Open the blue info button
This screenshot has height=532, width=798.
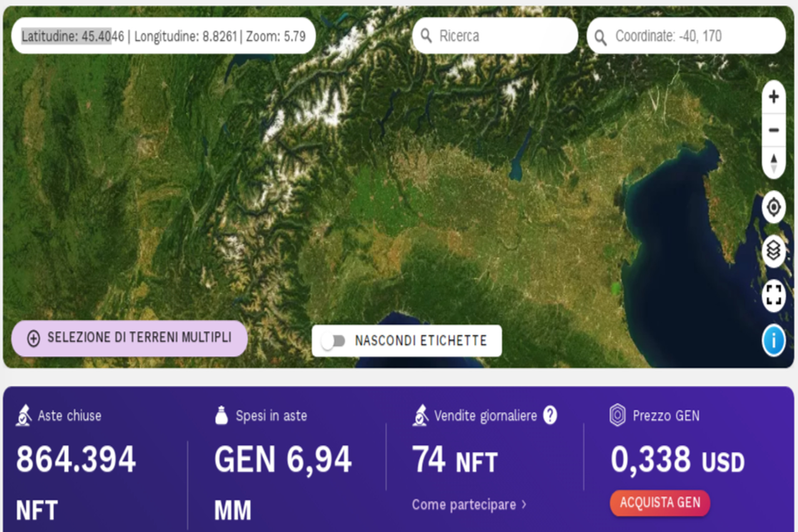click(773, 340)
